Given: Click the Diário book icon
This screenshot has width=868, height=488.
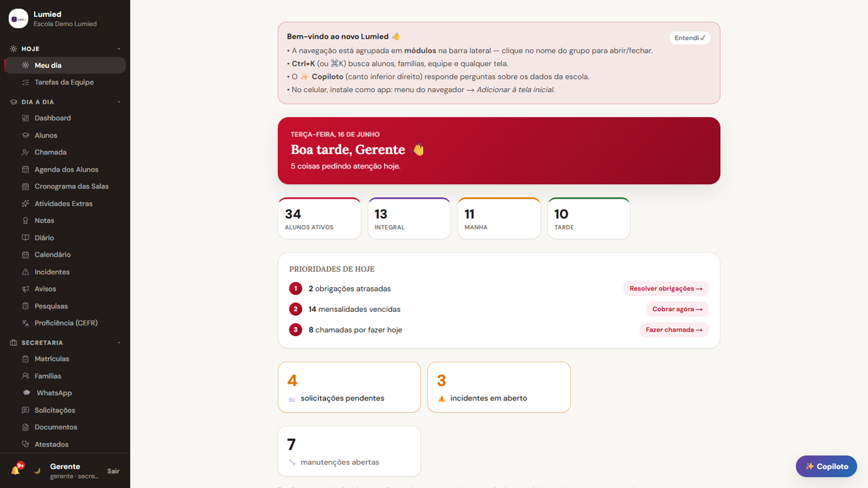Looking at the screenshot, I should [x=25, y=238].
